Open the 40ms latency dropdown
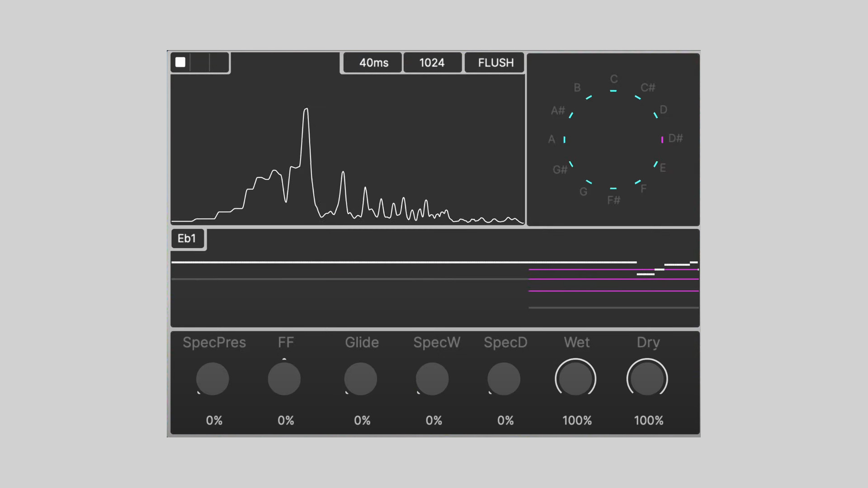The image size is (868, 488). (x=373, y=63)
